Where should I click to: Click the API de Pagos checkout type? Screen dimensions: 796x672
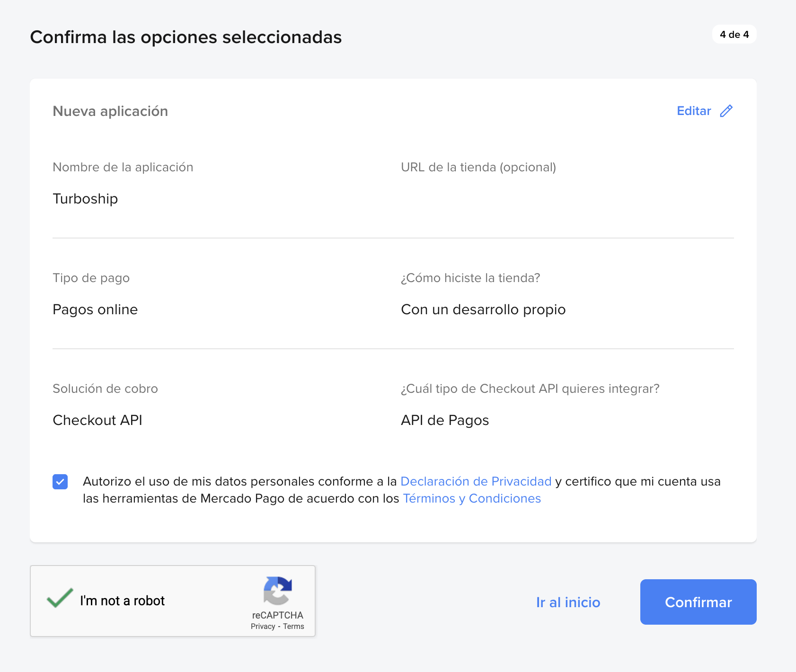click(x=444, y=420)
